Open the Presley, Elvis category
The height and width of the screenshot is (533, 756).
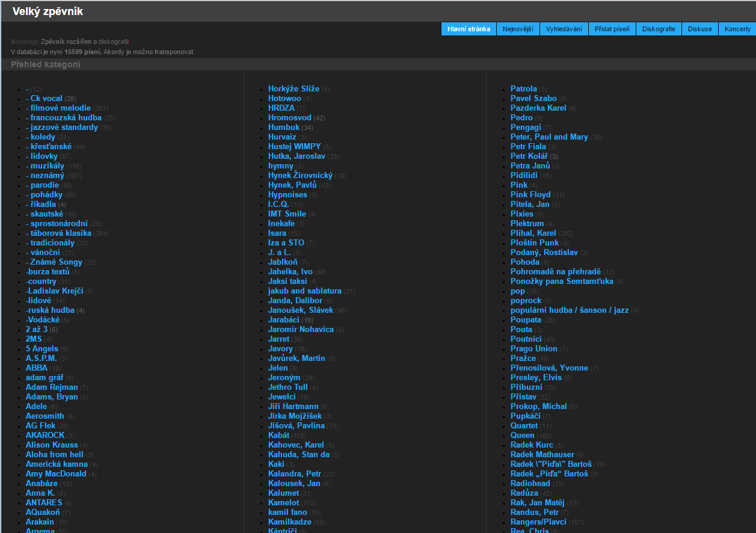tap(536, 378)
